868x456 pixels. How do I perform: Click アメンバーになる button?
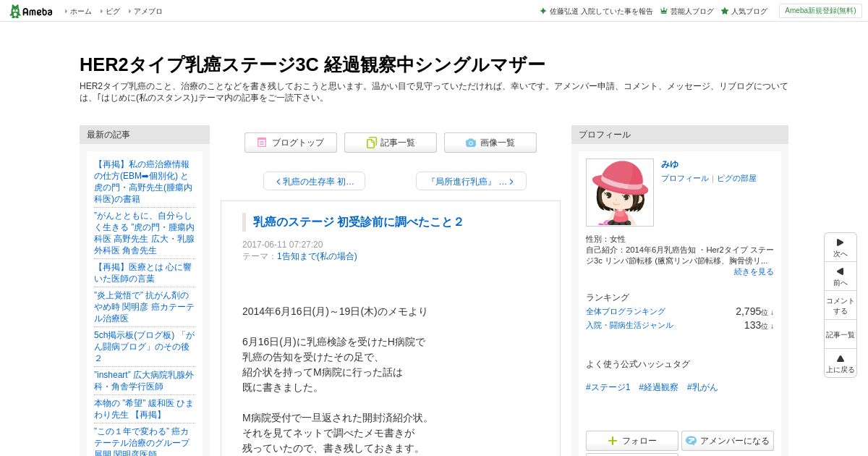click(x=728, y=441)
